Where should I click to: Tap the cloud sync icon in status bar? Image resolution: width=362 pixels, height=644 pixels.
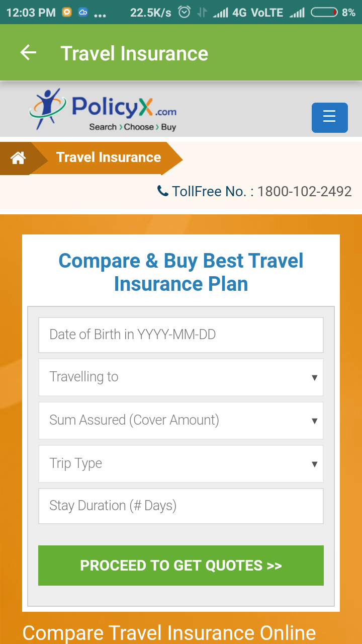point(83,12)
